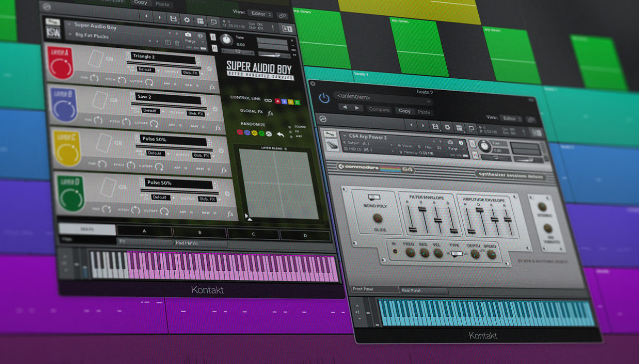The image size is (639, 364).
Task: Click the undo arrow next to the randomize dice
Action: (x=280, y=135)
